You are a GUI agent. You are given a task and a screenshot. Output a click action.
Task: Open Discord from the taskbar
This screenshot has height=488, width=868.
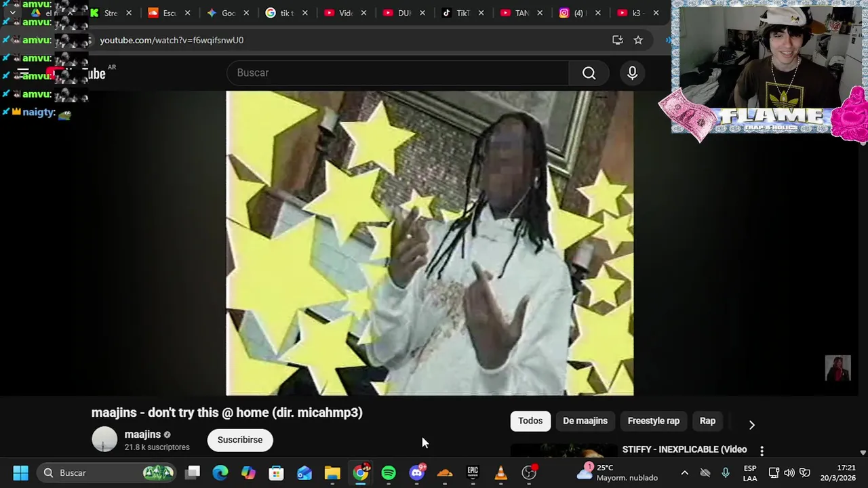click(x=417, y=472)
